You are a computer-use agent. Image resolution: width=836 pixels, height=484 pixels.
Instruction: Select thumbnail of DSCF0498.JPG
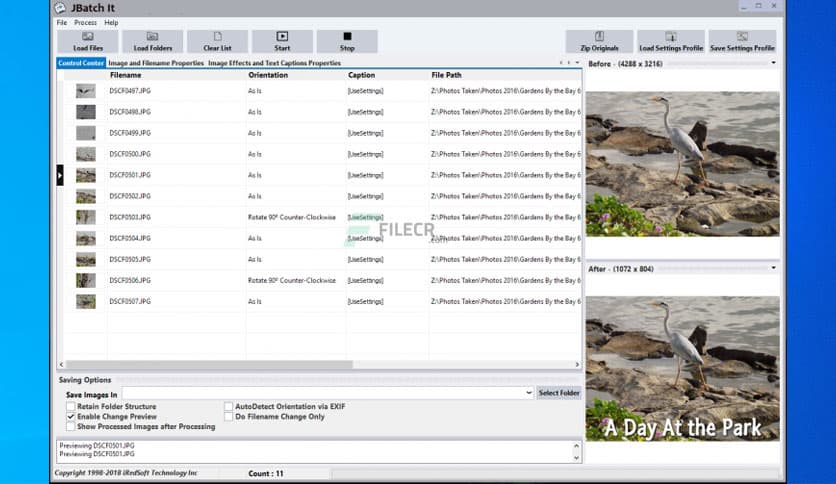[x=86, y=112]
